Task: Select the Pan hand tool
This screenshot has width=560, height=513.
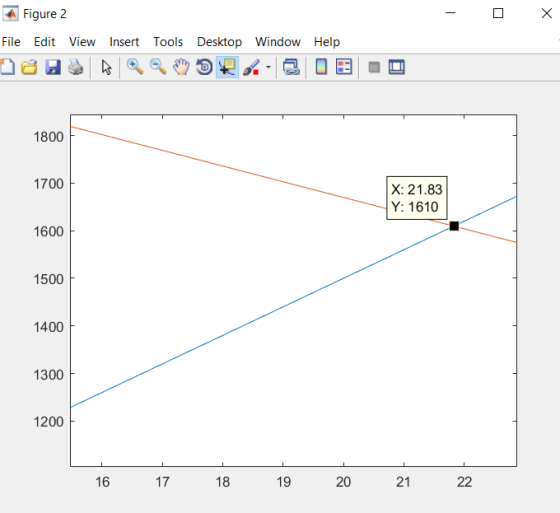Action: pos(181,67)
